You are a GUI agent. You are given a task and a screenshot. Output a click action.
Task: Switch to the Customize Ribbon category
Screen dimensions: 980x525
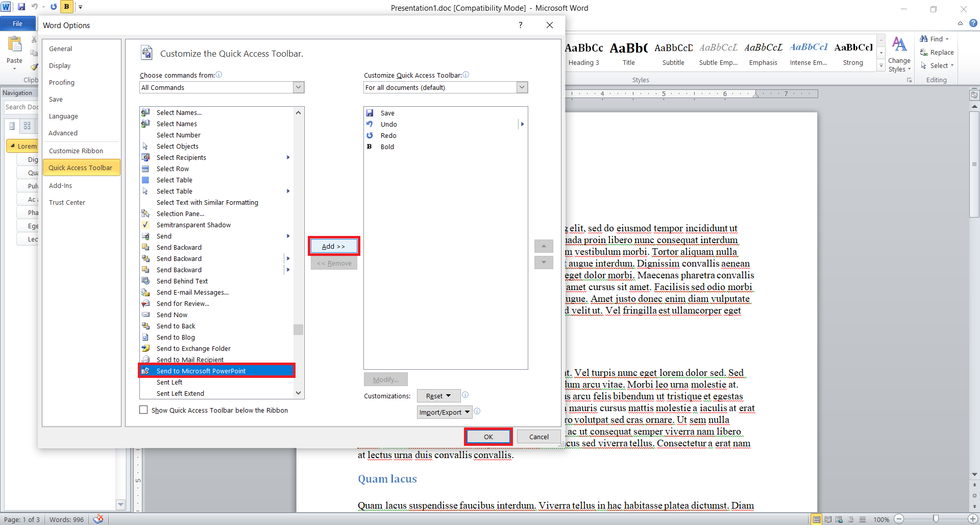click(76, 151)
